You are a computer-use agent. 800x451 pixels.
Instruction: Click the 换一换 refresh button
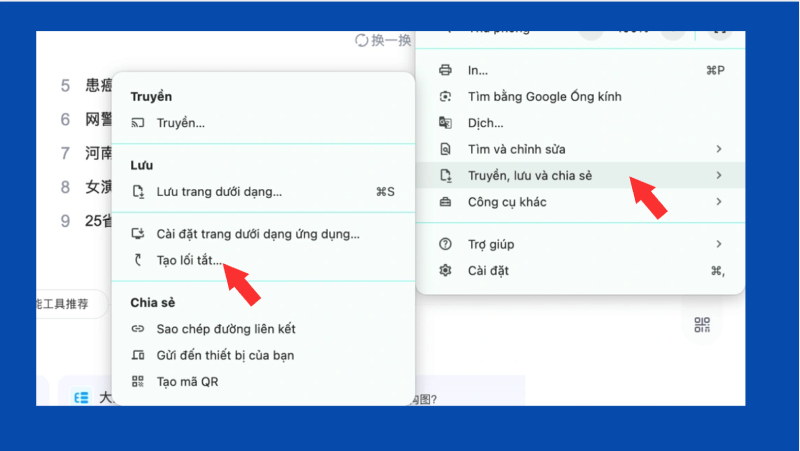click(383, 41)
